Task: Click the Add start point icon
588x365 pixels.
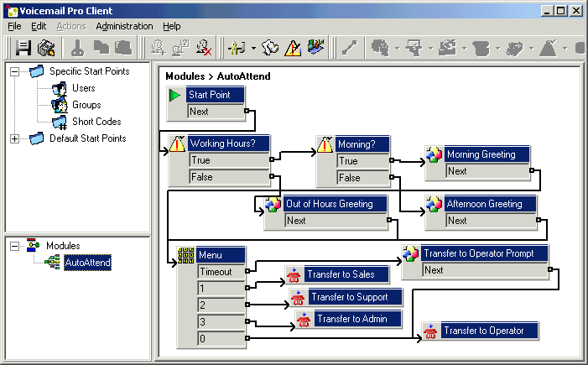Action: point(159,48)
